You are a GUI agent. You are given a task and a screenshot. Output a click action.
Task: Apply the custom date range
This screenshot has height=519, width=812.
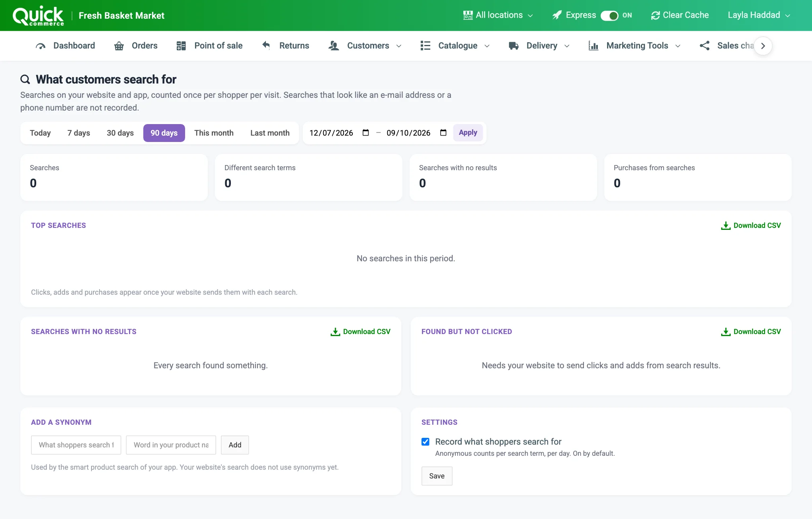click(468, 132)
